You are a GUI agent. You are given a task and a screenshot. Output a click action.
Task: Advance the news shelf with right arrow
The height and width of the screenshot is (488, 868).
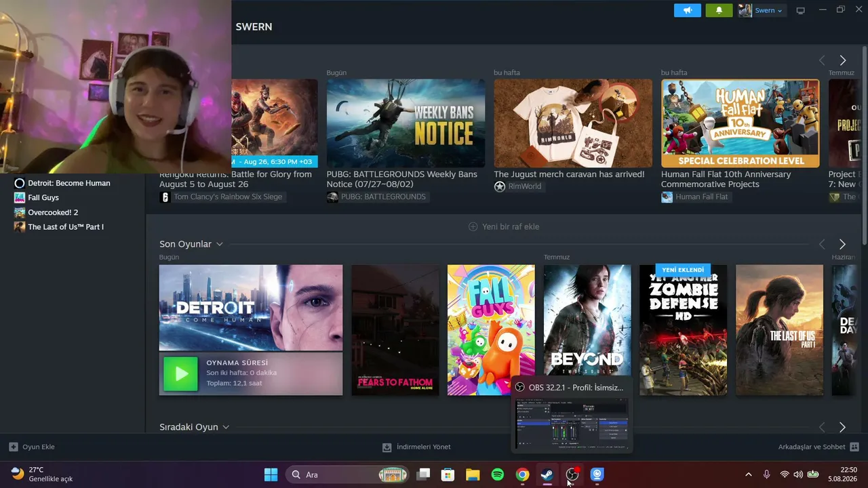[x=842, y=60]
